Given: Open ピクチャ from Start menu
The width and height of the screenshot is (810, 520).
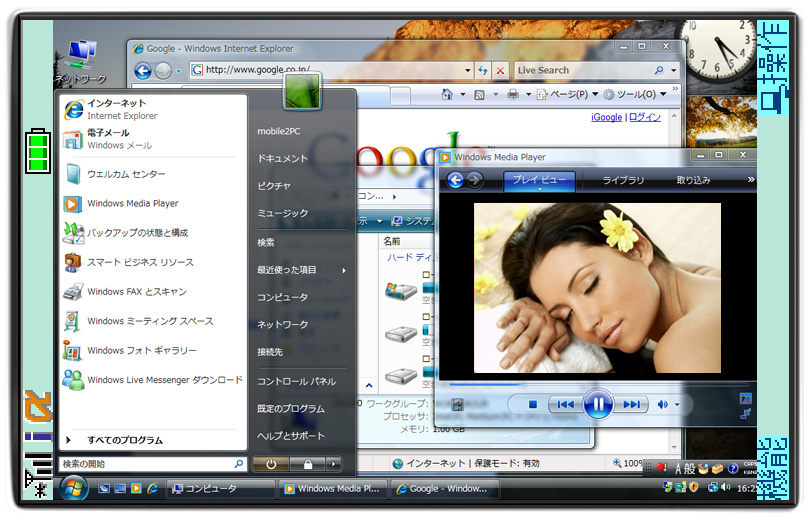Looking at the screenshot, I should pyautogui.click(x=274, y=186).
